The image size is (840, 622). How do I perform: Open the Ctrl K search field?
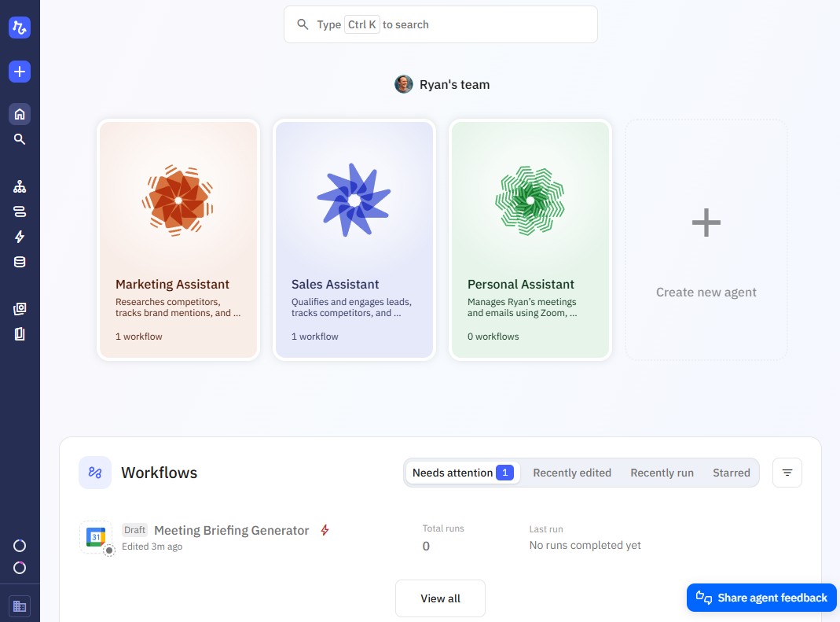coord(440,24)
